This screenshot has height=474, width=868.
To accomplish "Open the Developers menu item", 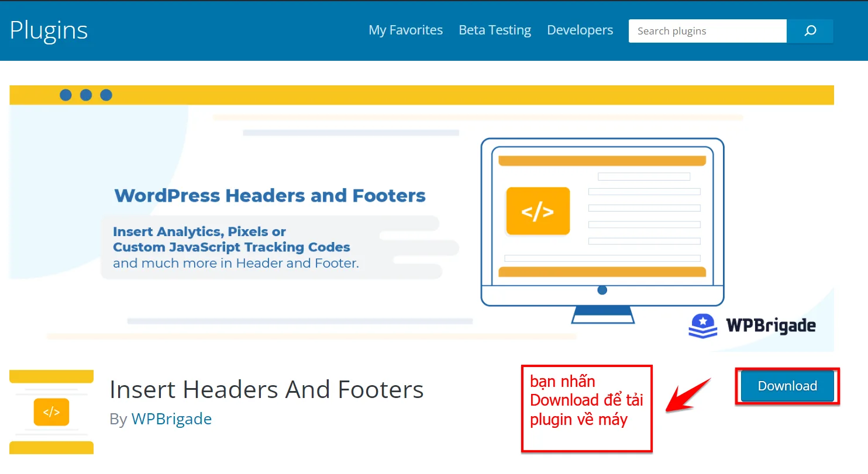I will coord(580,30).
